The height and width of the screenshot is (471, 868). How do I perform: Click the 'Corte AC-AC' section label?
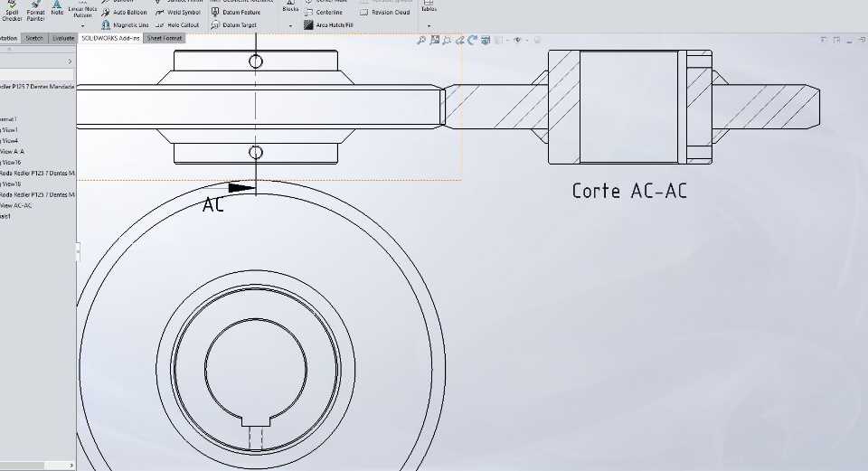[629, 191]
